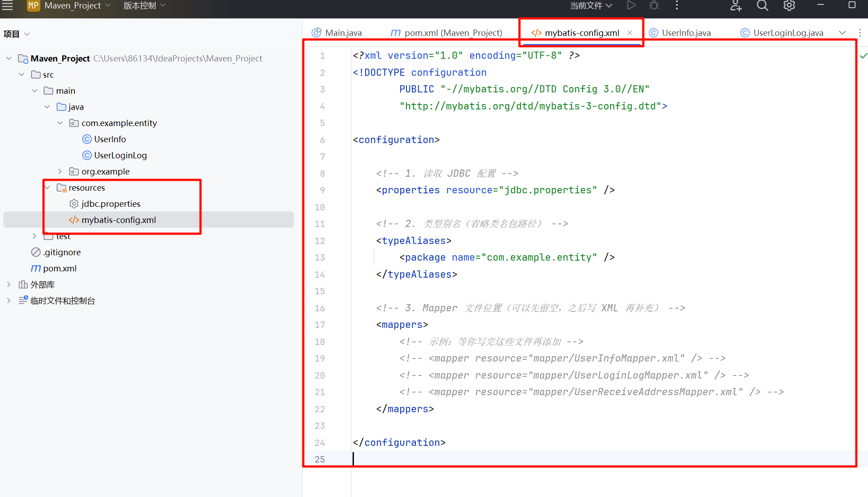Collapse the resources folder

pyautogui.click(x=48, y=187)
